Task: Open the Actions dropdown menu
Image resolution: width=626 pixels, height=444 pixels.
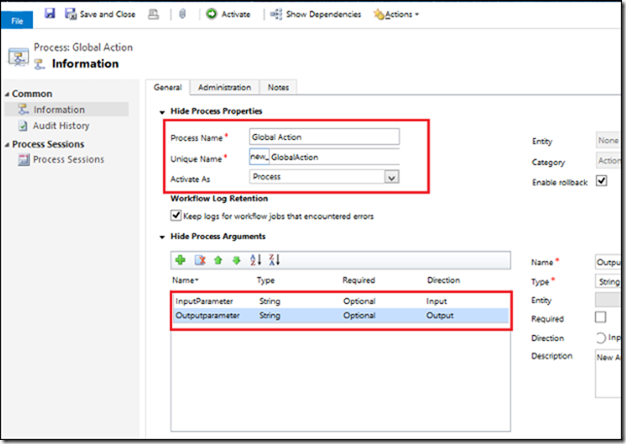Action: 396,14
